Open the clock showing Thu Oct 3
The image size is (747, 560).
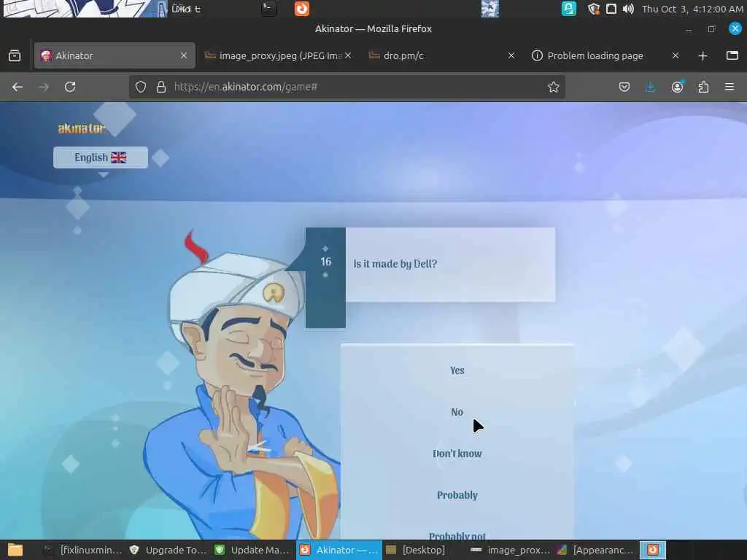692,9
